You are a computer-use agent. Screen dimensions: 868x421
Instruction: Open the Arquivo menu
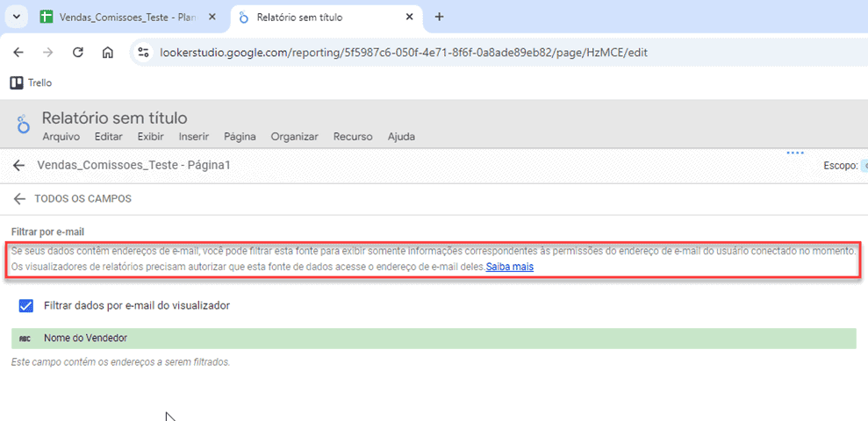tap(61, 137)
